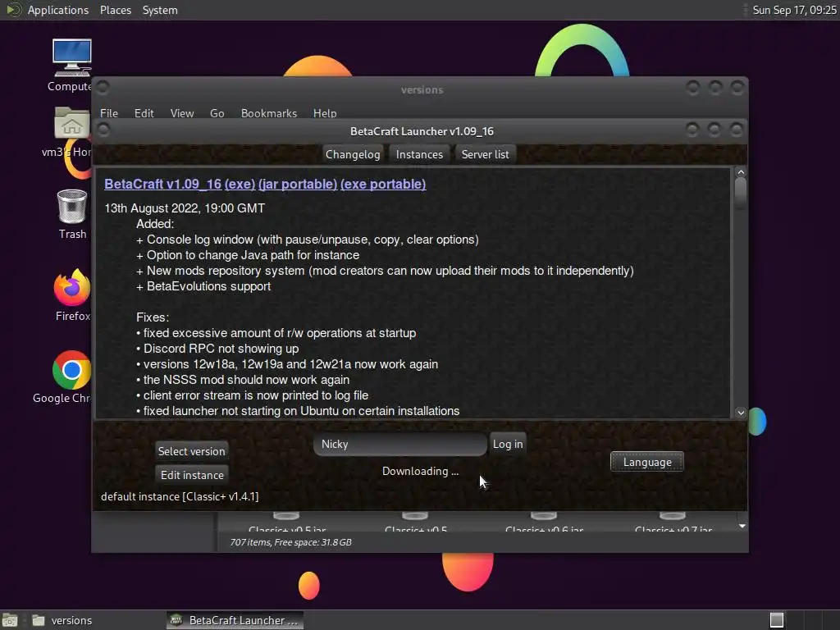Image resolution: width=840 pixels, height=630 pixels.
Task: Open the (jar portable) download link
Action: [x=297, y=184]
